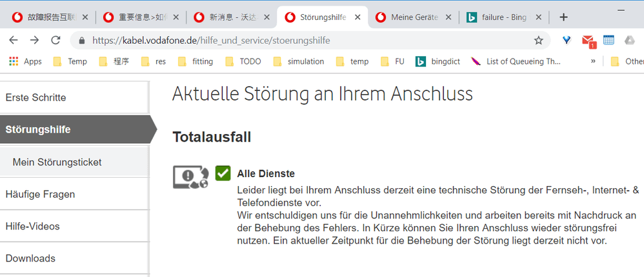Open the Hilfe-Videos sidebar item
This screenshot has height=277, width=644.
click(32, 226)
